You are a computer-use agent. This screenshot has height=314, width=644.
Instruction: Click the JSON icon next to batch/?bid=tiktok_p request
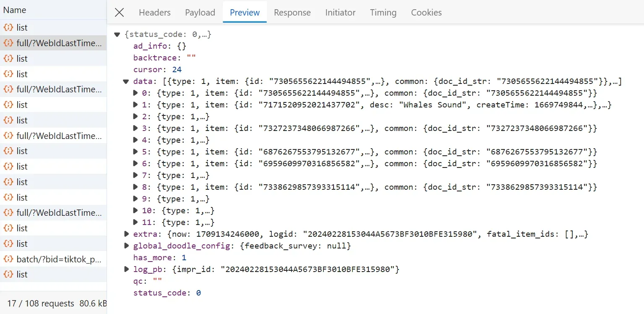tap(8, 259)
